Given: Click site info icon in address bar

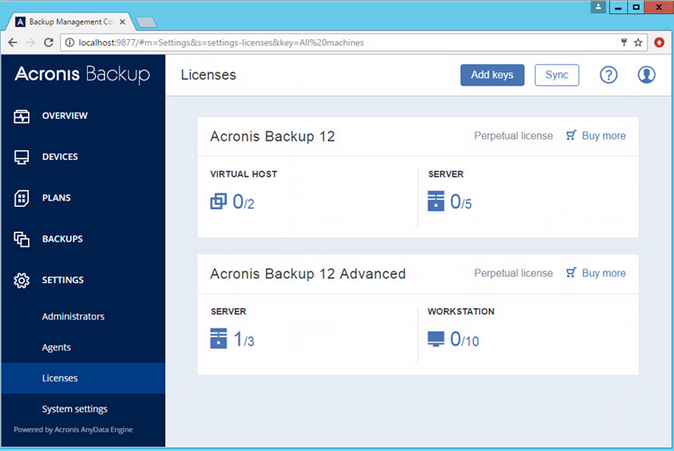Looking at the screenshot, I should coord(70,43).
